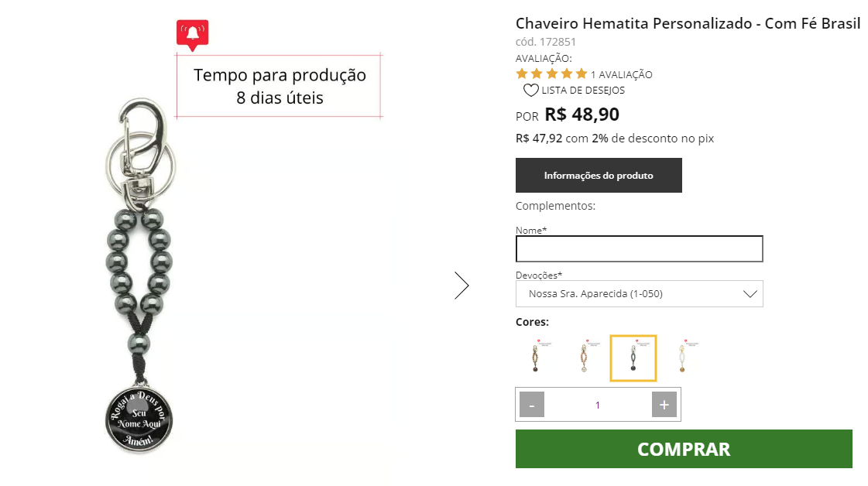Select the brown keychain color option
Screen dimensions: 868x486
[535, 358]
